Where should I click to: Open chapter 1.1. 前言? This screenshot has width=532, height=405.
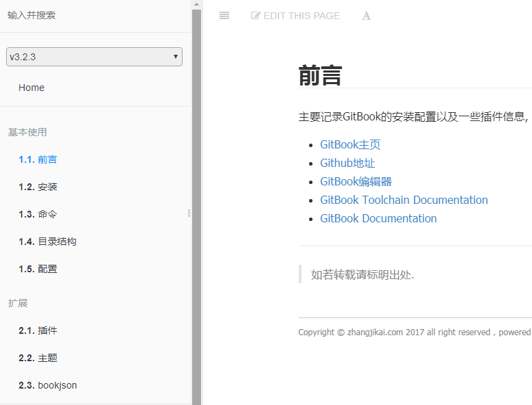[x=38, y=159]
